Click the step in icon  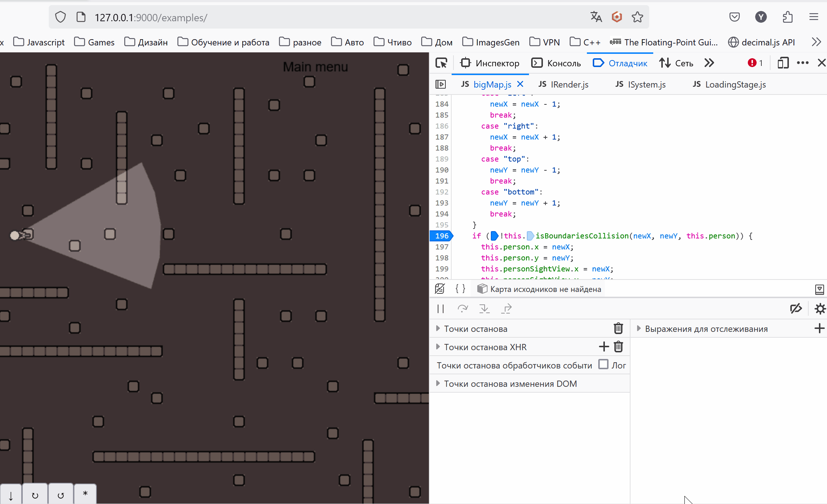484,309
